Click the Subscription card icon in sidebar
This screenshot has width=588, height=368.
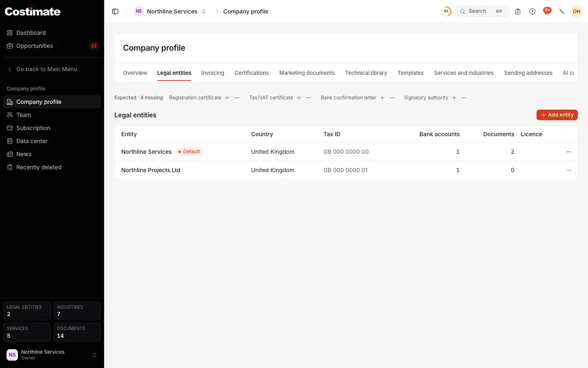click(x=10, y=128)
